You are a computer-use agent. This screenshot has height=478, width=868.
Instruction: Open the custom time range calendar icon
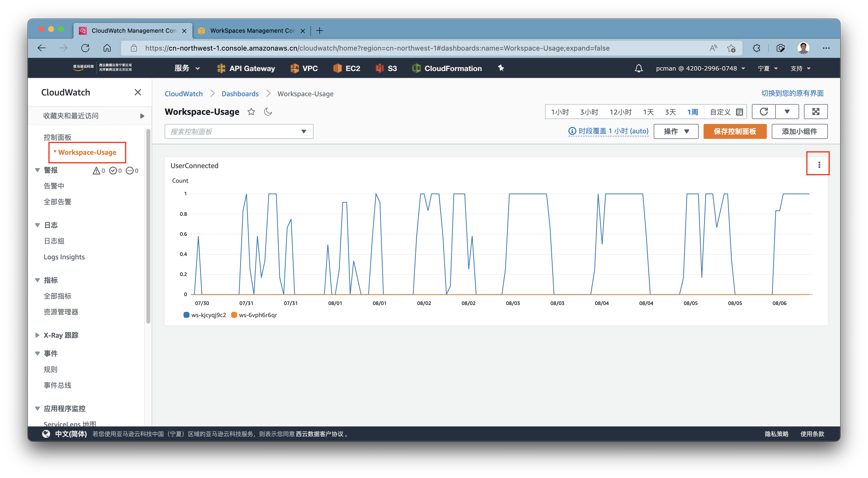(739, 112)
